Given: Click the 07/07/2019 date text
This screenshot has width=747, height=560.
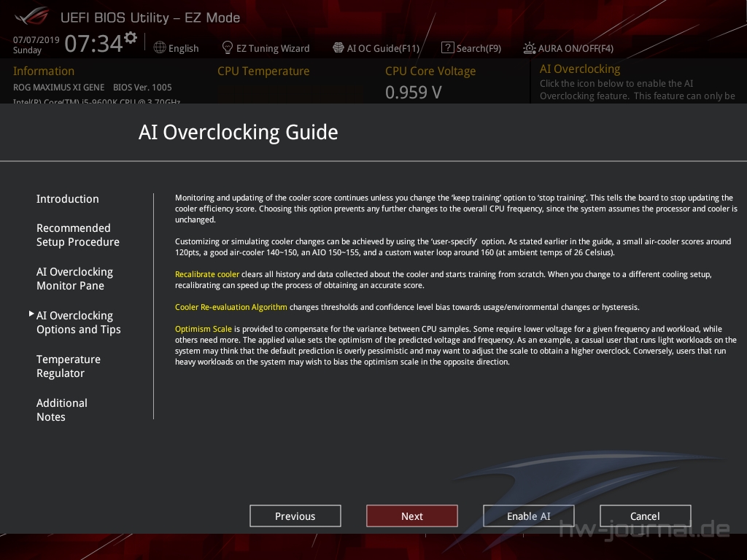Looking at the screenshot, I should point(36,39).
